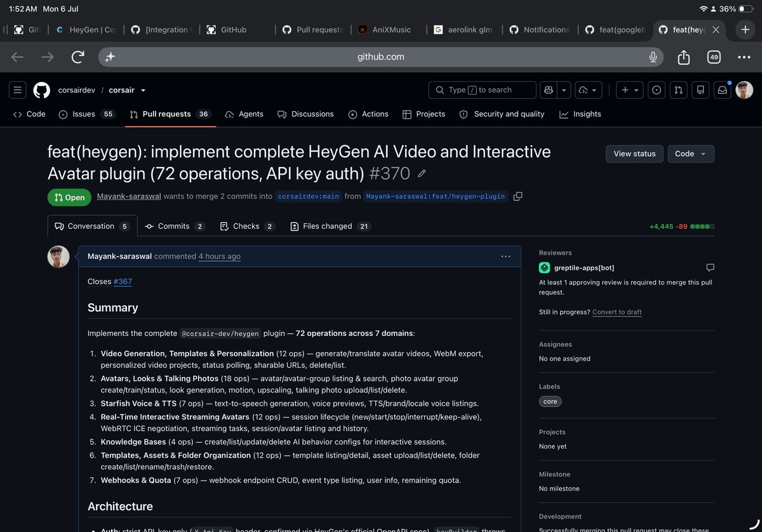Tap the AI sparkle icon in address bar
The height and width of the screenshot is (532, 762).
[x=110, y=57]
